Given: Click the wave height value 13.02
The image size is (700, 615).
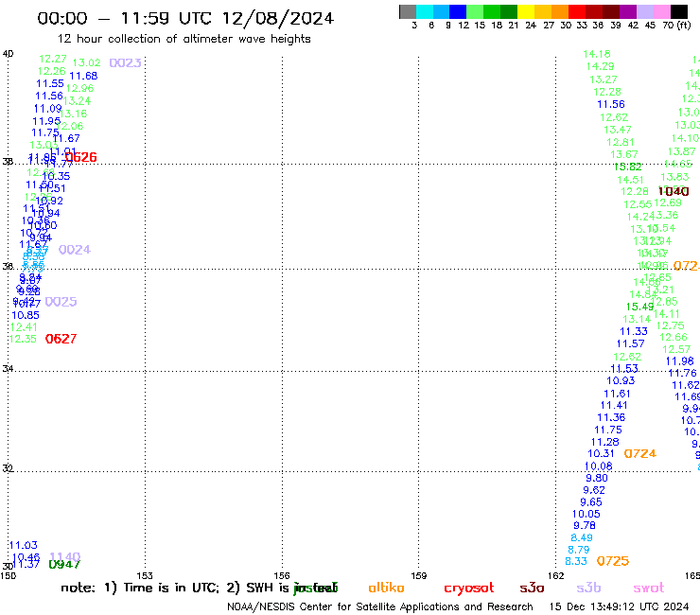Looking at the screenshot, I should coord(87,63).
